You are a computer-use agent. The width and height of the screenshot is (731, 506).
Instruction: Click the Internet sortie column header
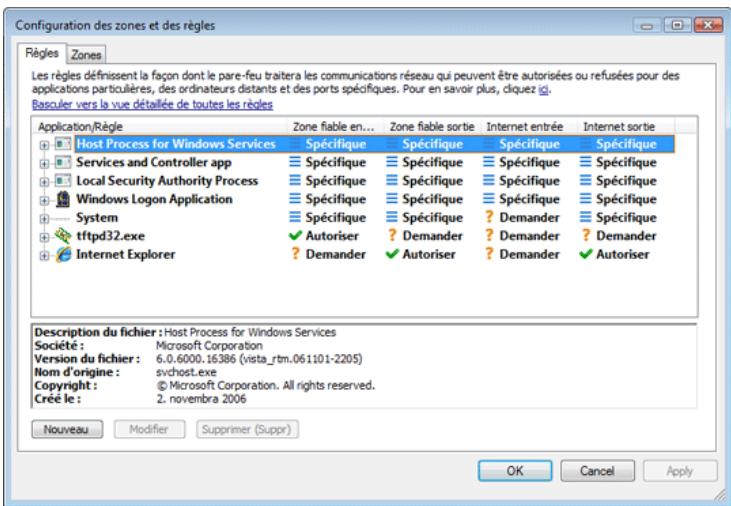pos(626,126)
